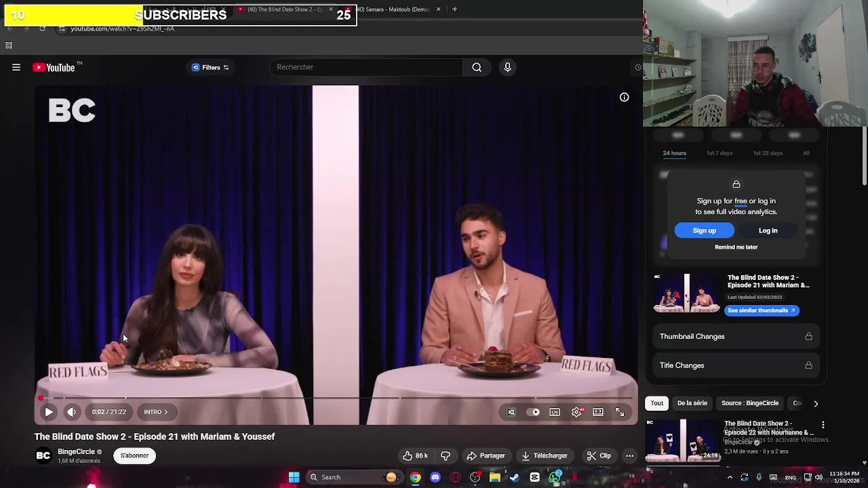
Task: Subscribe with the S'abonner button
Action: pos(134,455)
